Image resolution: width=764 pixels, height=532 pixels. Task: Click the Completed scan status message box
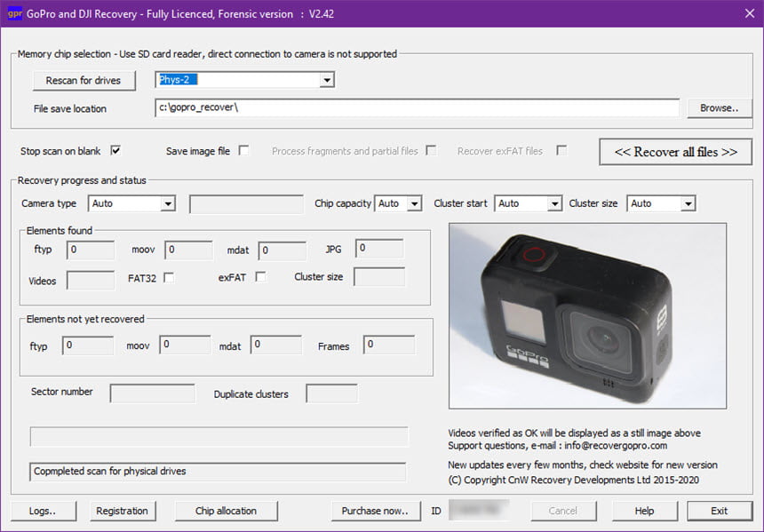coord(218,472)
